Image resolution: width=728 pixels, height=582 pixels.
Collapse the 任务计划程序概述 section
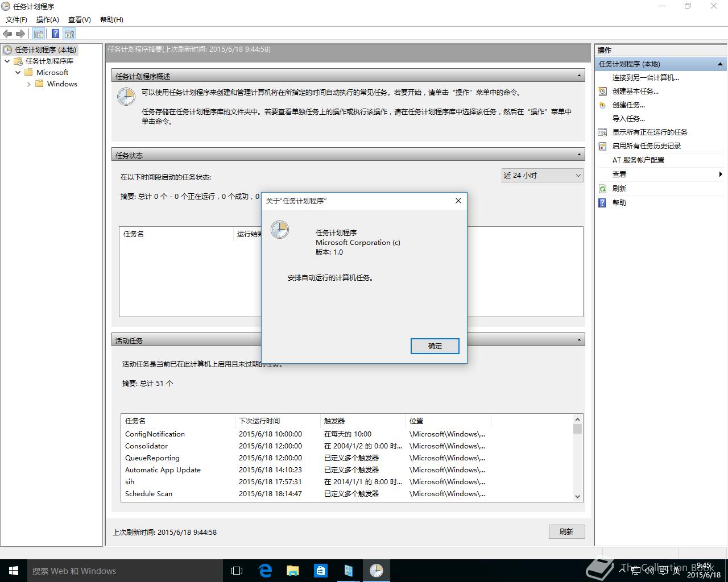[579, 76]
